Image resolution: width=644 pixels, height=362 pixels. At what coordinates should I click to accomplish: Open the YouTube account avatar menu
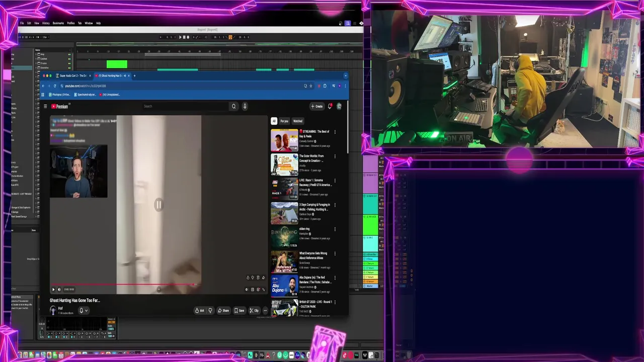tap(339, 106)
